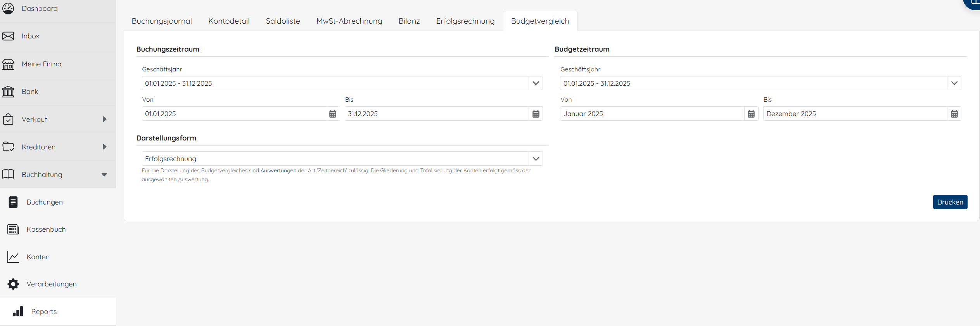Expand the Verkauf submenu arrow
This screenshot has height=326, width=980.
(104, 120)
